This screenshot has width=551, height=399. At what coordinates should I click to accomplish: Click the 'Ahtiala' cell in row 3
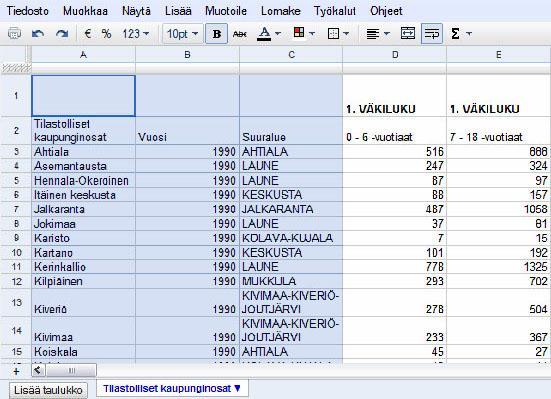click(x=84, y=152)
